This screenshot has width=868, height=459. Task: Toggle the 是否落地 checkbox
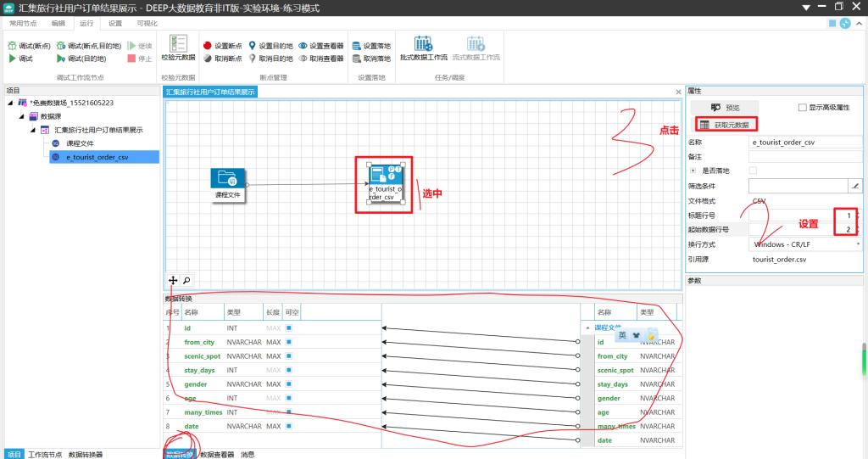(753, 171)
